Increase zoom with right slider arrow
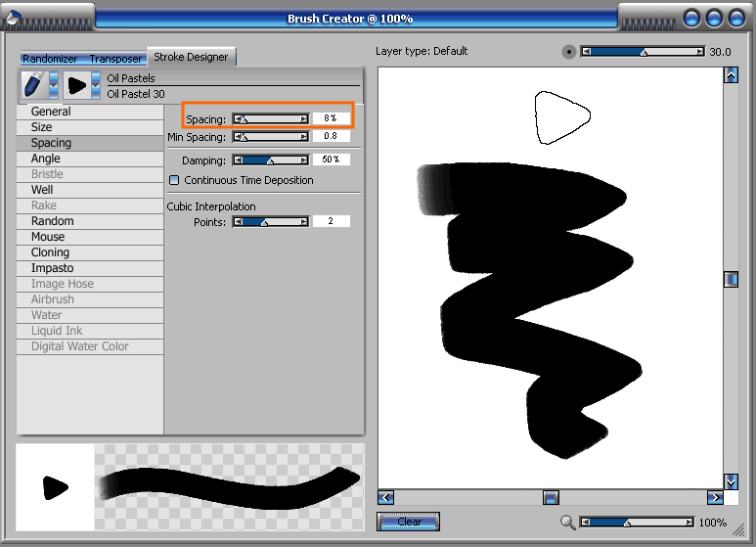The height and width of the screenshot is (547, 756). [689, 522]
